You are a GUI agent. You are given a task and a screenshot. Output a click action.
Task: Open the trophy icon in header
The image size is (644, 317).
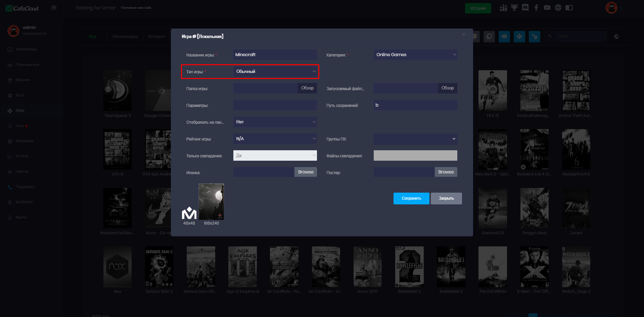click(514, 8)
